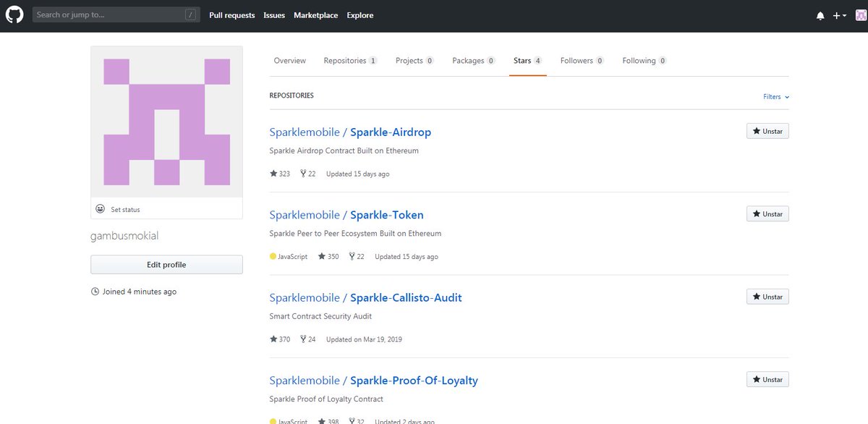This screenshot has width=868, height=424.
Task: Select the Stars tab
Action: pyautogui.click(x=528, y=61)
